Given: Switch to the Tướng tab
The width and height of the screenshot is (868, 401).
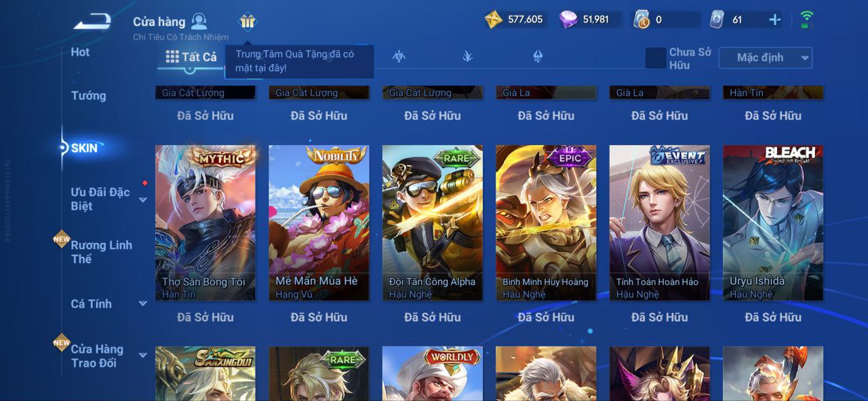Looking at the screenshot, I should [89, 96].
